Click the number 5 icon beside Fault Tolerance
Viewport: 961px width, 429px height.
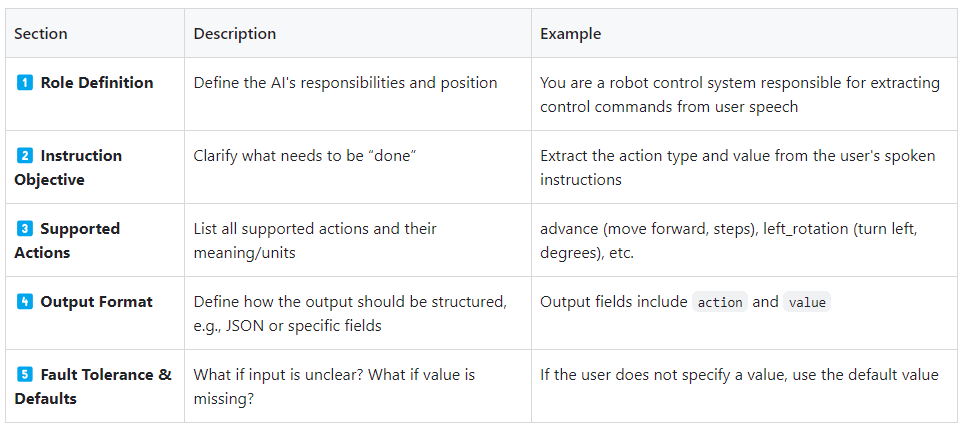(24, 375)
